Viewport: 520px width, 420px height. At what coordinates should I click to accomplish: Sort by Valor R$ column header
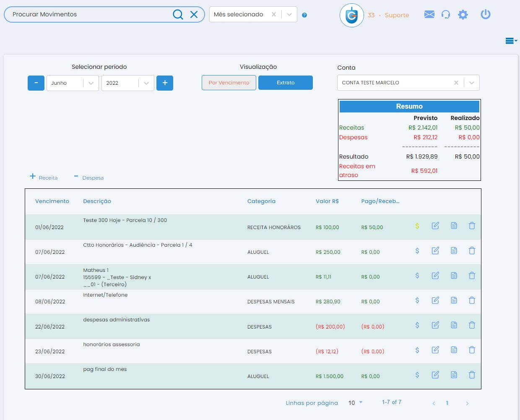tap(327, 201)
